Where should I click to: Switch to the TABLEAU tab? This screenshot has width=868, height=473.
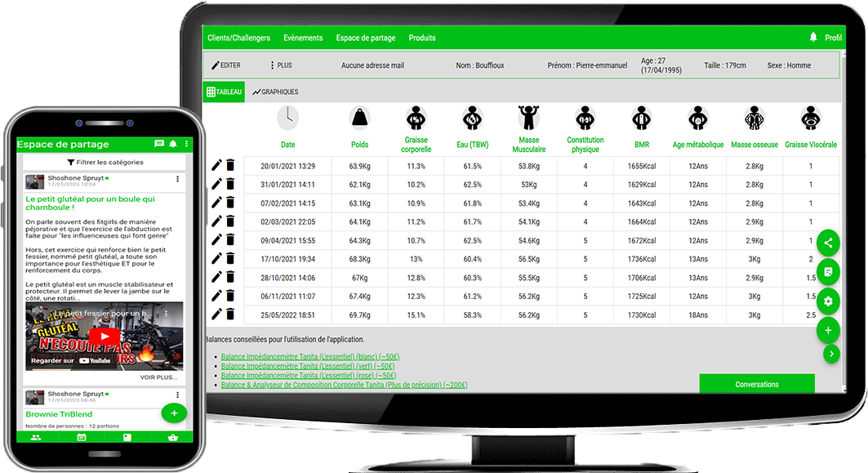point(225,92)
